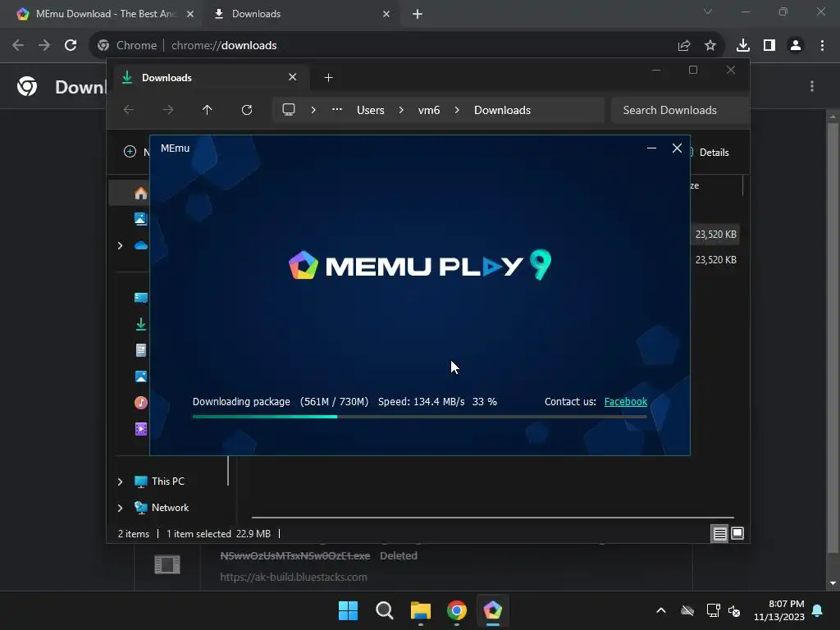
Task: Select This PC in navigation pane
Action: tap(167, 481)
